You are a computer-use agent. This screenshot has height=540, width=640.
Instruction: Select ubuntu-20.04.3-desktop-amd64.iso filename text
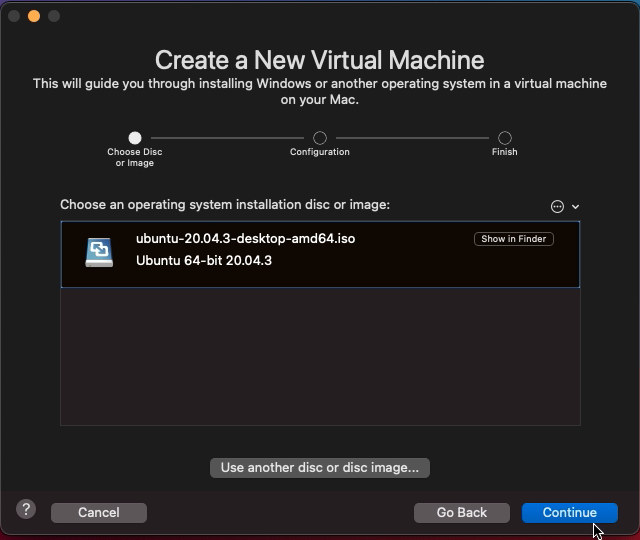tap(245, 238)
